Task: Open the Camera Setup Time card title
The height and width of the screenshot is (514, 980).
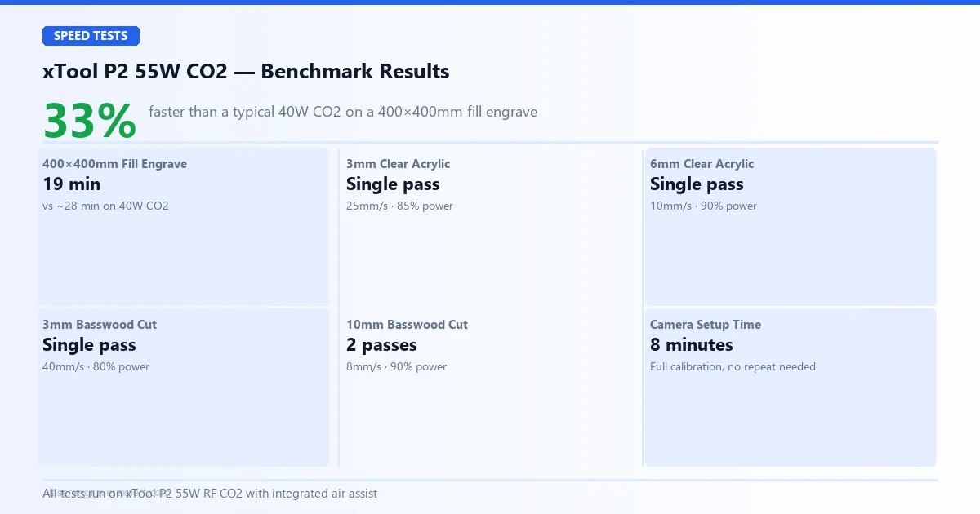Action: tap(706, 325)
